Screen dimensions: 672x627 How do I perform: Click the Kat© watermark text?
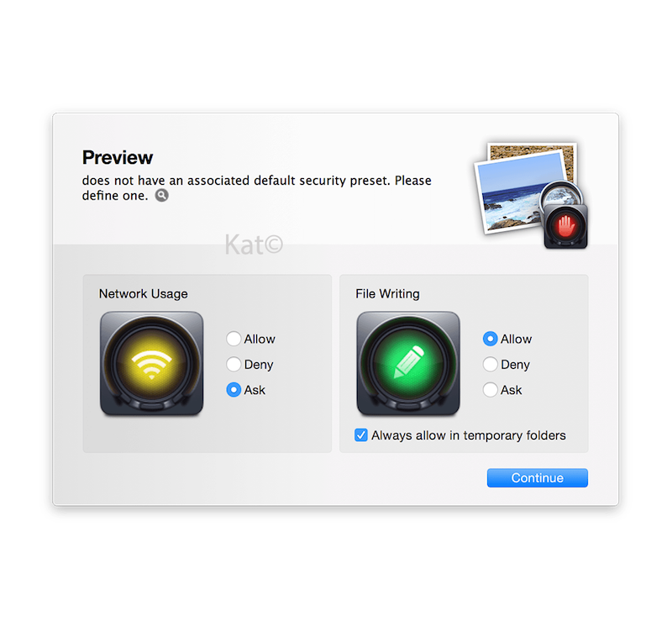pyautogui.click(x=254, y=245)
